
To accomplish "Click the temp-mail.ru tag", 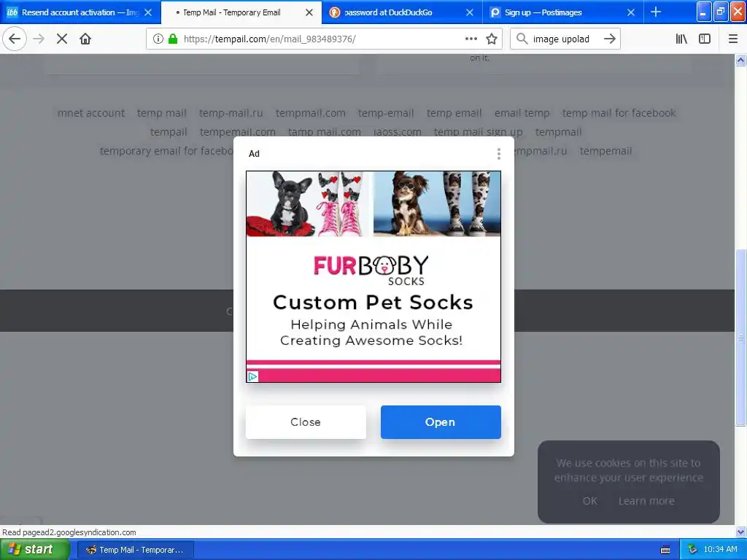I will [231, 113].
